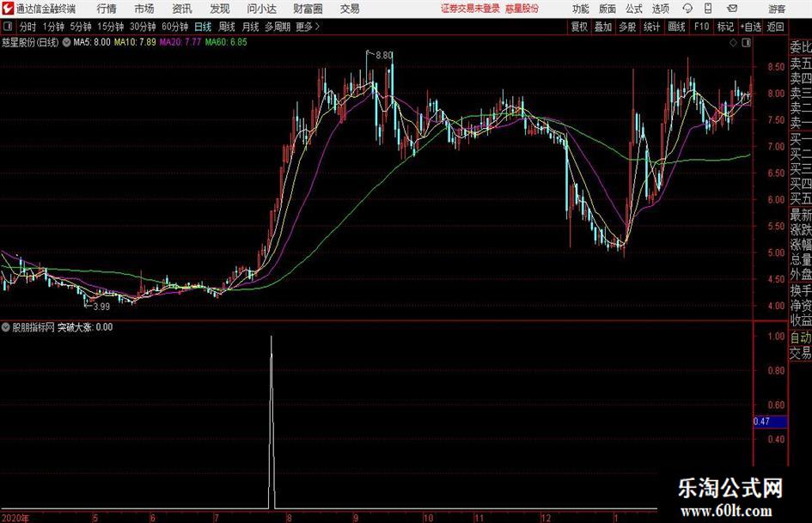Click the MA60: 6.85 indicator label
812x523 pixels.
(226, 42)
